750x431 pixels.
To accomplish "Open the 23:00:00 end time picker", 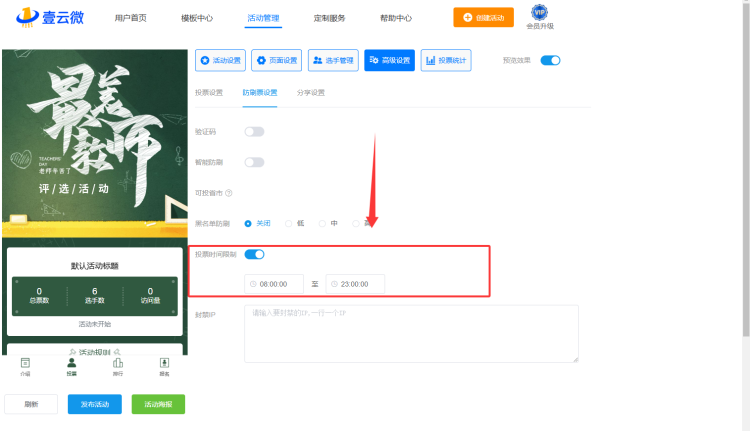I will [x=355, y=284].
